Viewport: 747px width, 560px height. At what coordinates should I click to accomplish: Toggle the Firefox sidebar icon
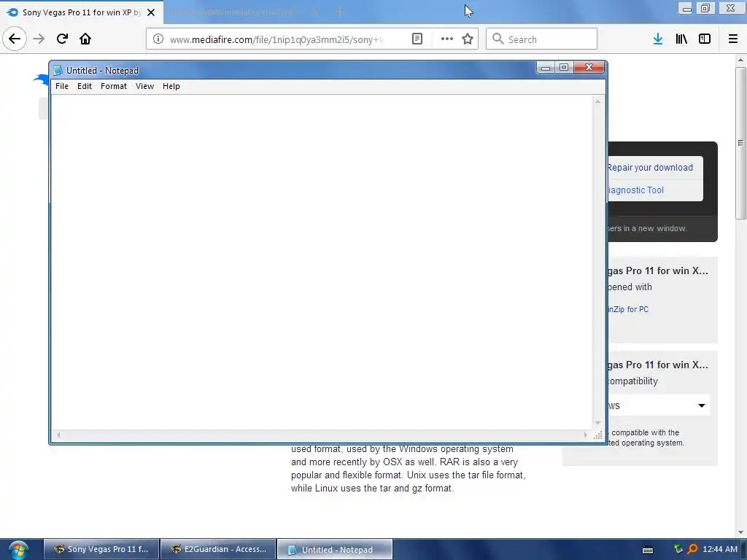pos(705,39)
